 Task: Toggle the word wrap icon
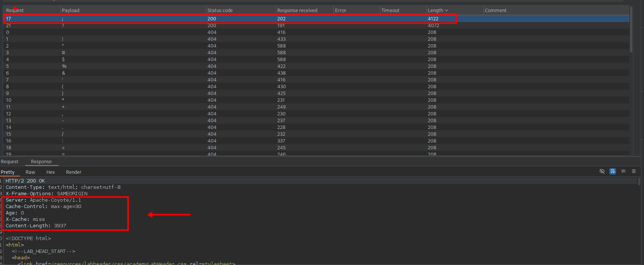click(x=613, y=171)
